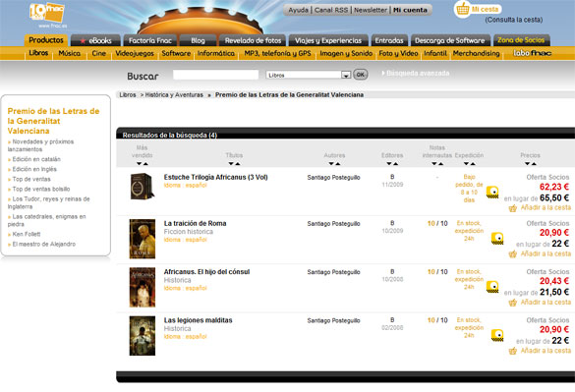The width and height of the screenshot is (575, 392).
Task: Open the eBooks tab
Action: [95, 40]
